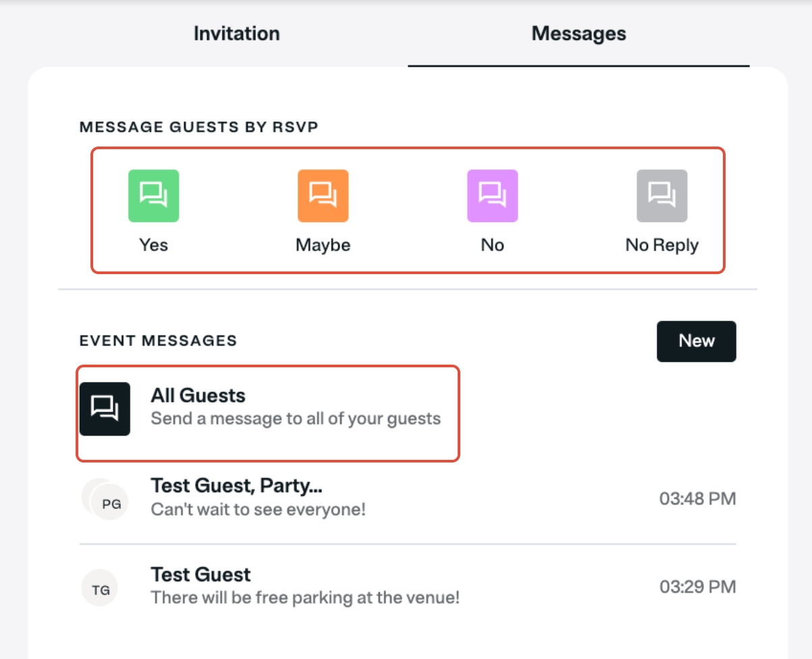Screen dimensions: 812x659
Task: Click the gray No Reply message icon
Action: click(x=661, y=196)
